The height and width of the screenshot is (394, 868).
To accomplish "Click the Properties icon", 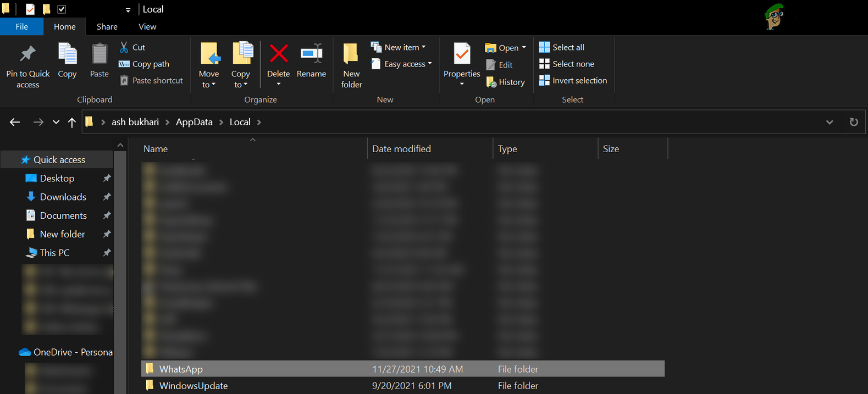I will (x=462, y=54).
